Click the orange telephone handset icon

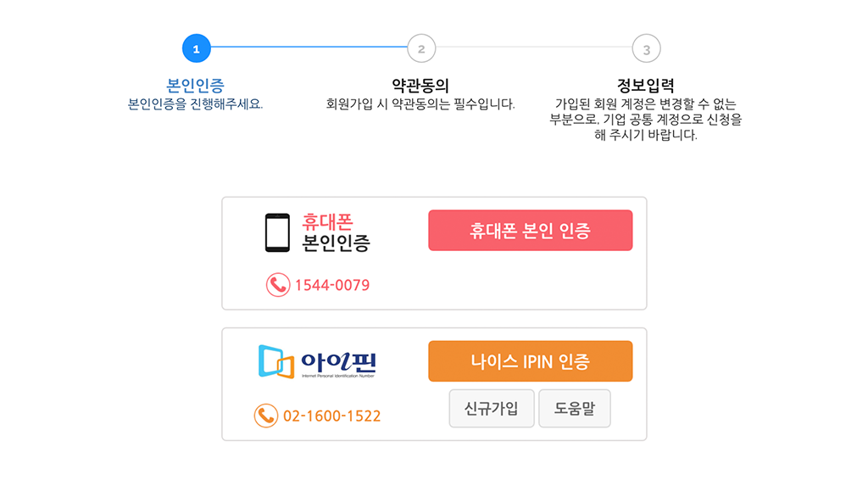[x=266, y=416]
